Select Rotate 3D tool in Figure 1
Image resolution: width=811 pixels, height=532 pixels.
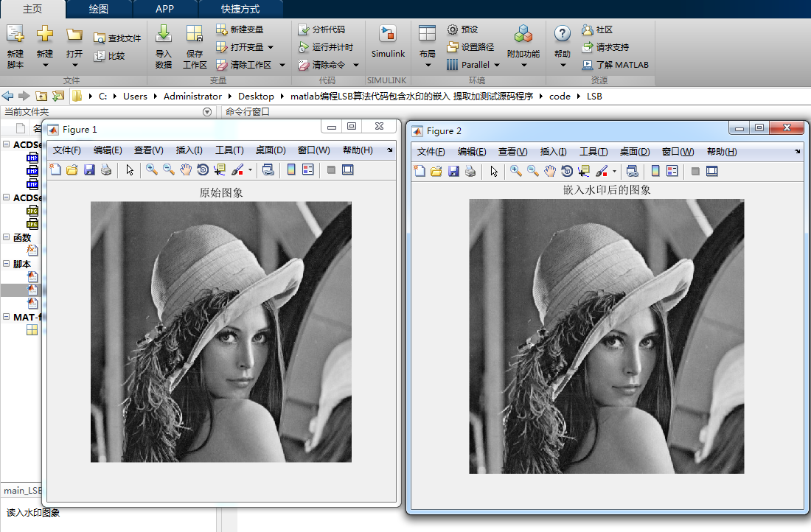(x=203, y=169)
